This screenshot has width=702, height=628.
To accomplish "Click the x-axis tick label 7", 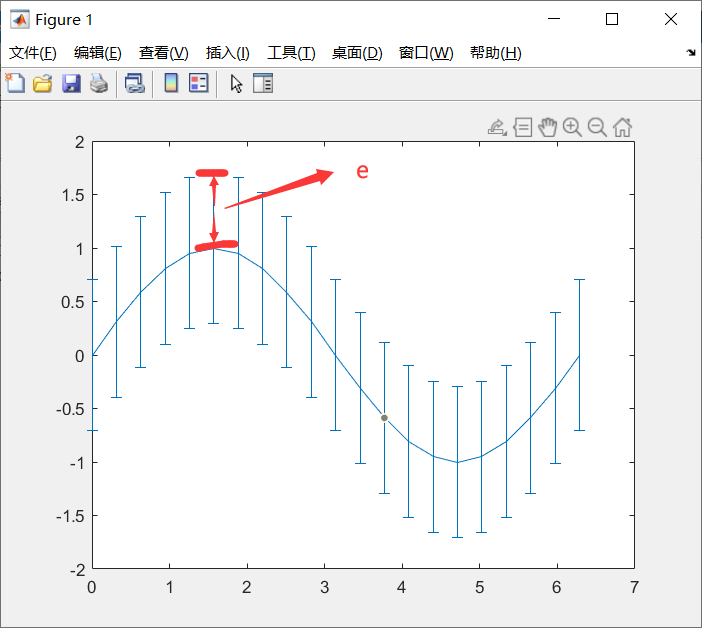I will [x=634, y=587].
